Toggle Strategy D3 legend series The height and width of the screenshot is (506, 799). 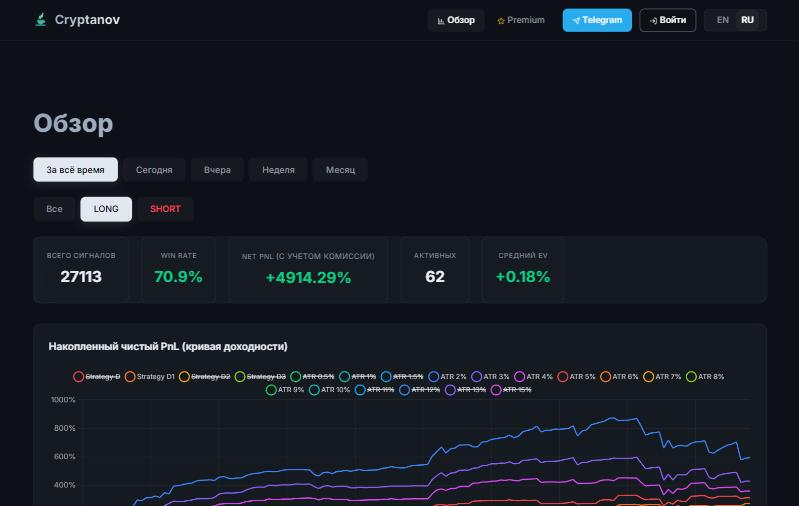(260, 377)
